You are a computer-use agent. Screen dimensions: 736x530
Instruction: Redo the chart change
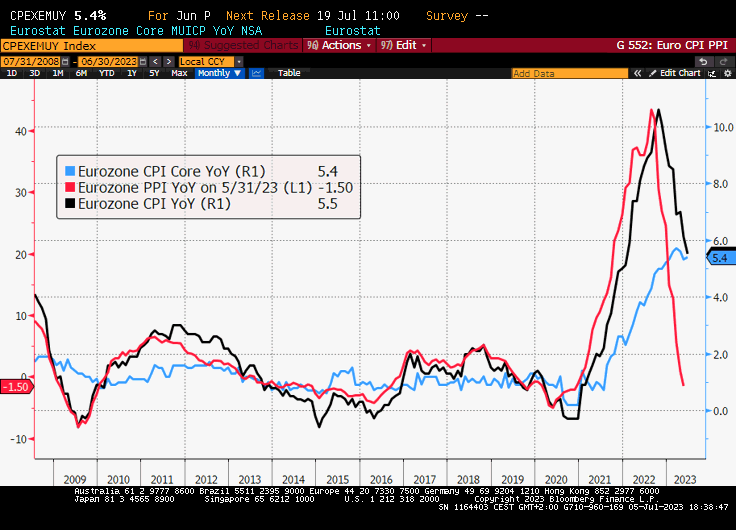[723, 61]
